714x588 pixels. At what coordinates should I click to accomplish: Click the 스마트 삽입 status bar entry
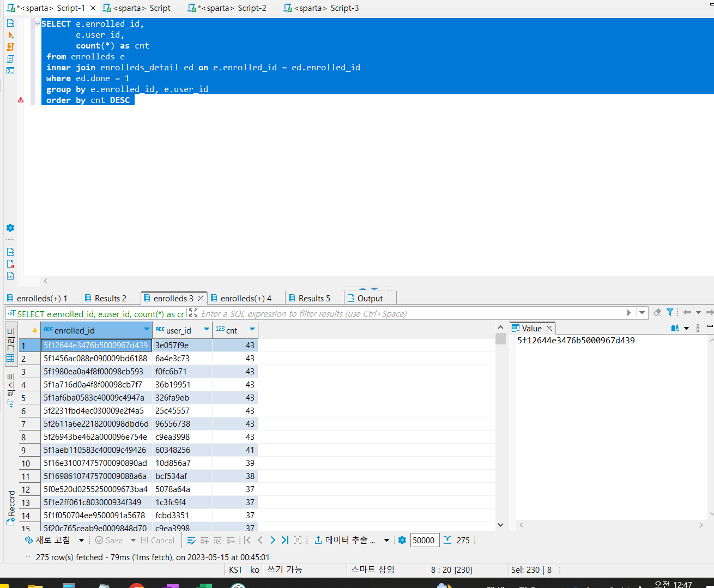click(x=372, y=569)
